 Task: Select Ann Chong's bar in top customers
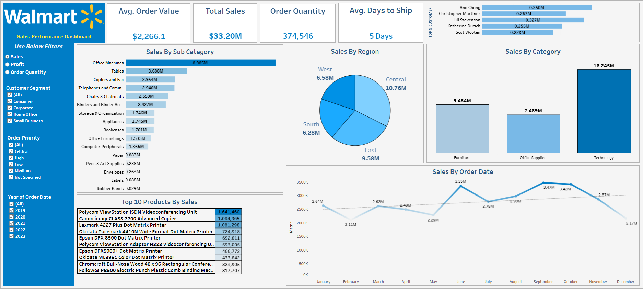537,8
